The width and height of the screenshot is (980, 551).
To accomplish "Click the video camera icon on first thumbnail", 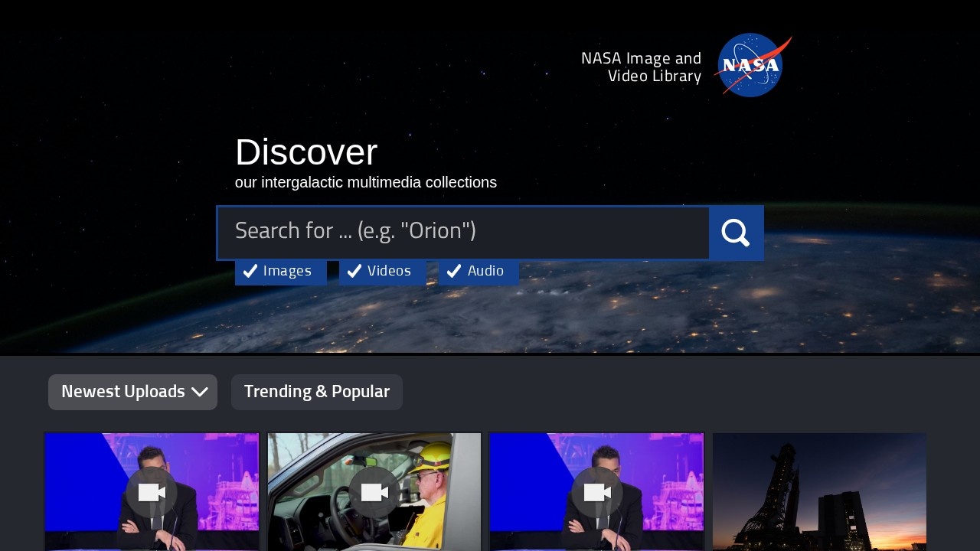I will click(x=152, y=492).
